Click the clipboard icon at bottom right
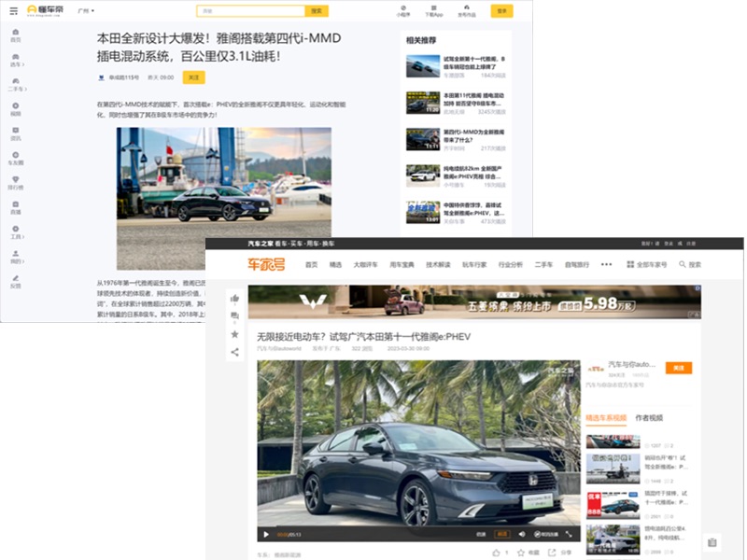The height and width of the screenshot is (560, 747). click(712, 542)
